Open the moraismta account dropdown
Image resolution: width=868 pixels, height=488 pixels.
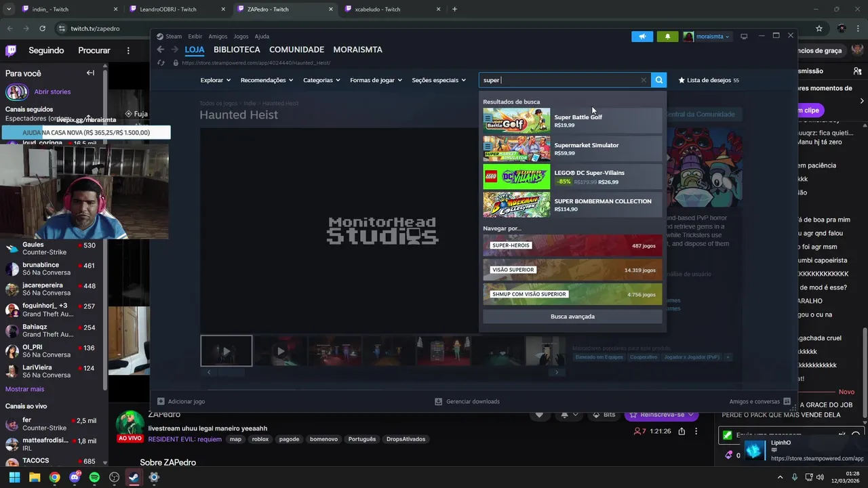click(707, 37)
